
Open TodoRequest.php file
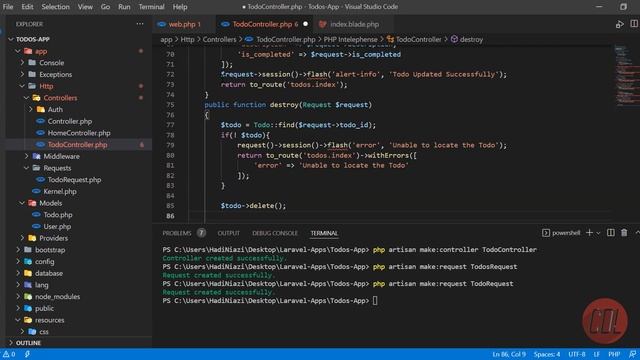coord(74,180)
